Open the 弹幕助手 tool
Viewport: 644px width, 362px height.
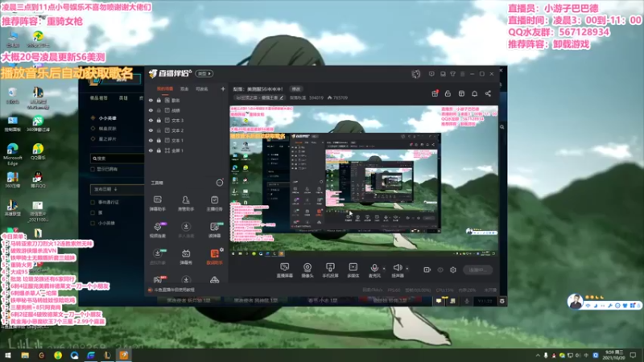(x=157, y=204)
